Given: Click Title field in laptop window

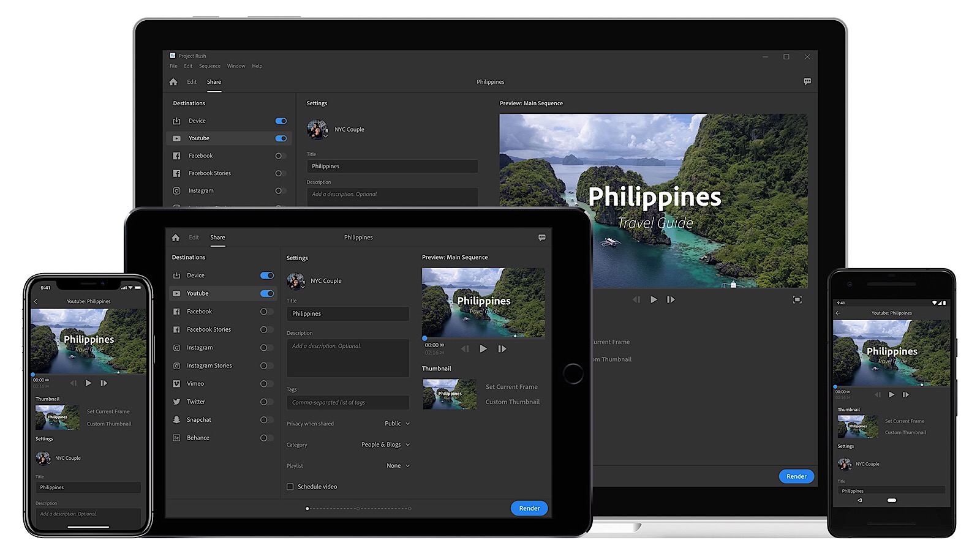Looking at the screenshot, I should click(x=392, y=167).
